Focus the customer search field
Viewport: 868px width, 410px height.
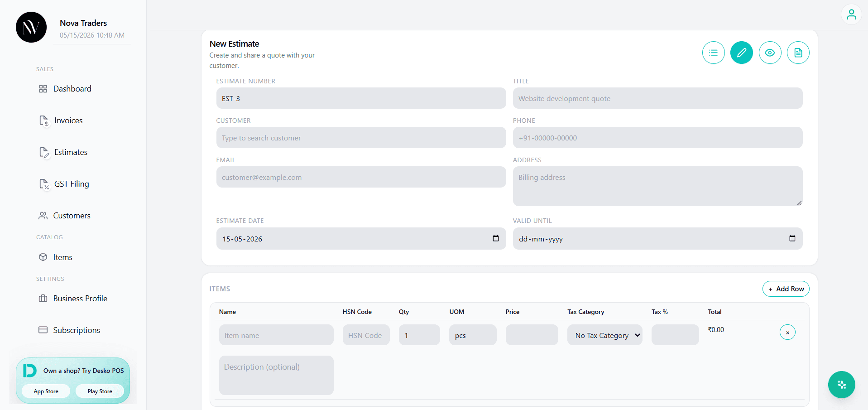361,138
